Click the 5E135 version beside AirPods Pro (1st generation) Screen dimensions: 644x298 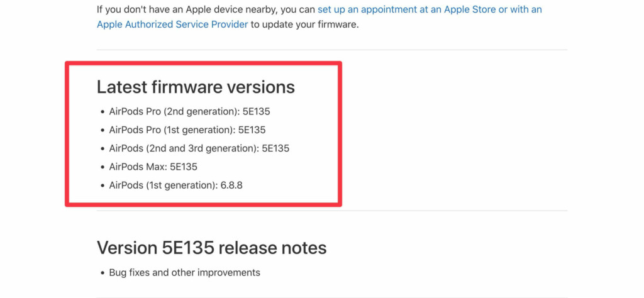[252, 130]
